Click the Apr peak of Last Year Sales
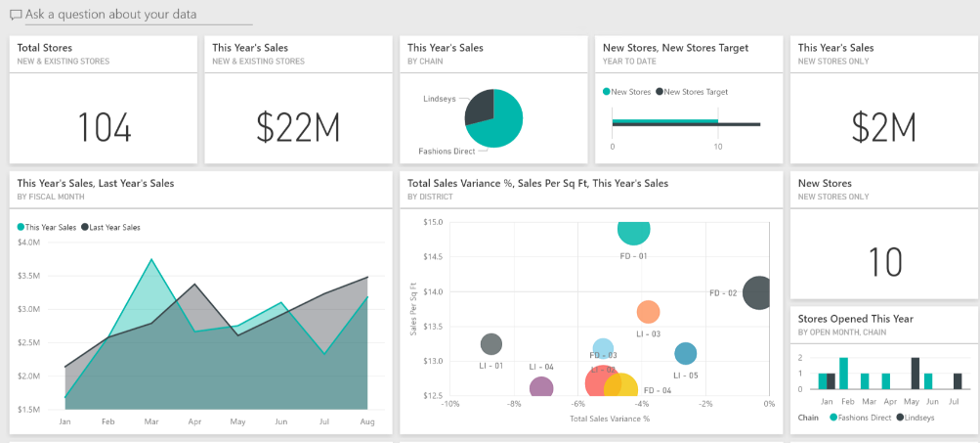 click(194, 284)
